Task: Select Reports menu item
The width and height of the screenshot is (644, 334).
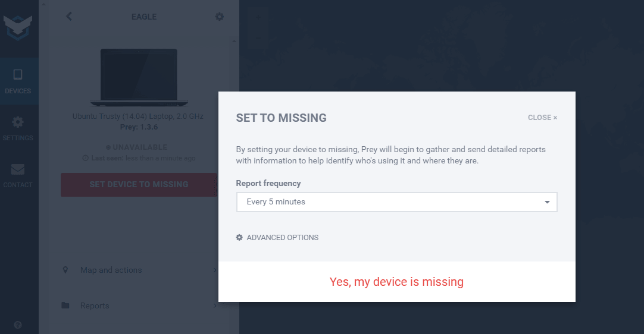Action: coord(95,306)
